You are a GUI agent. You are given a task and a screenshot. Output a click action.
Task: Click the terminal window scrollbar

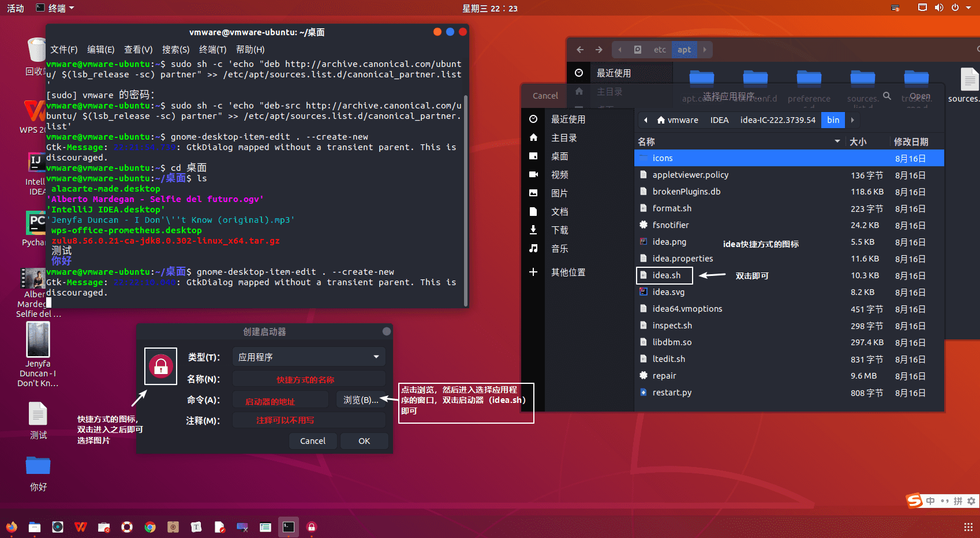pos(466,202)
